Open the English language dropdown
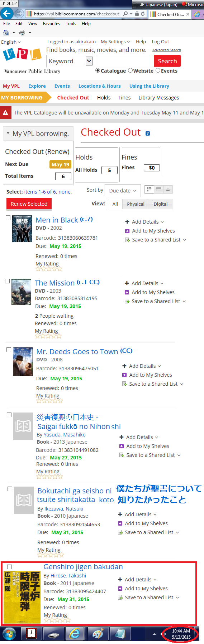Image resolution: width=204 pixels, height=644 pixels. coord(11,42)
